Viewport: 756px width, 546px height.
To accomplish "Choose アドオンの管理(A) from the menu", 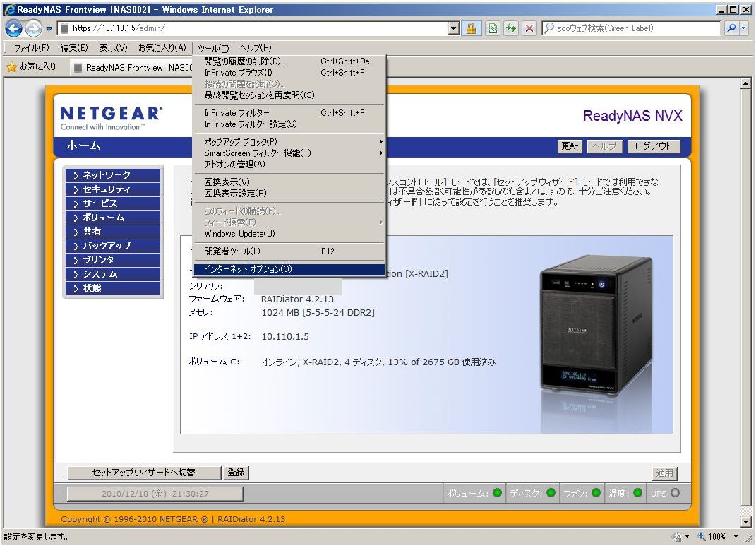I will pyautogui.click(x=289, y=165).
